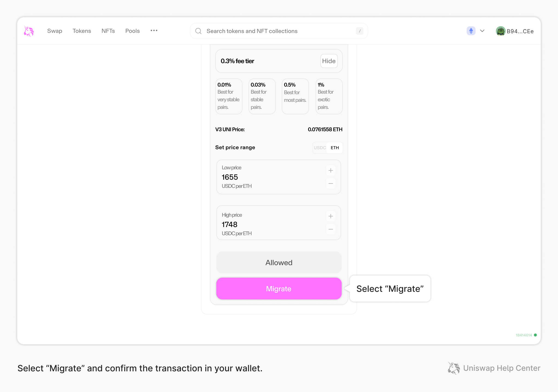Open the more navigation options ellipsis
558x392 pixels.
point(154,31)
